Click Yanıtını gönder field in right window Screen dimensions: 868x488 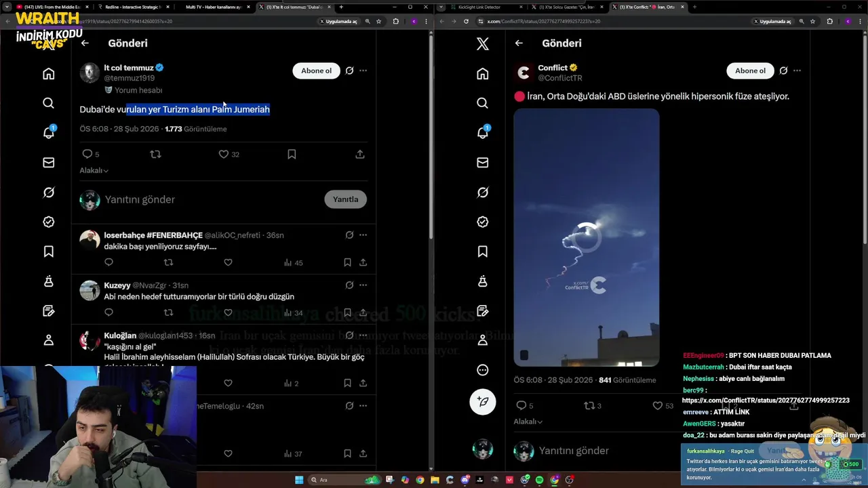[574, 451]
